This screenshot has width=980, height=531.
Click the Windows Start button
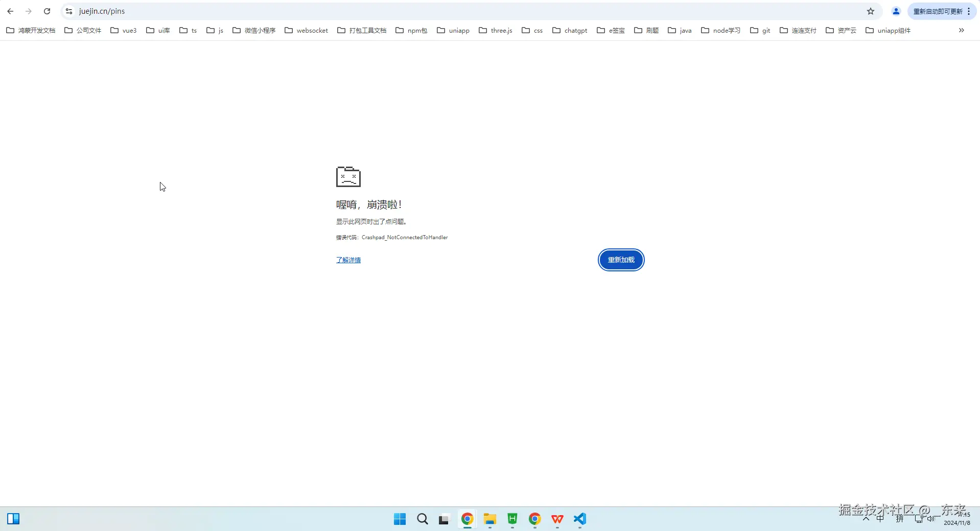coord(400,519)
